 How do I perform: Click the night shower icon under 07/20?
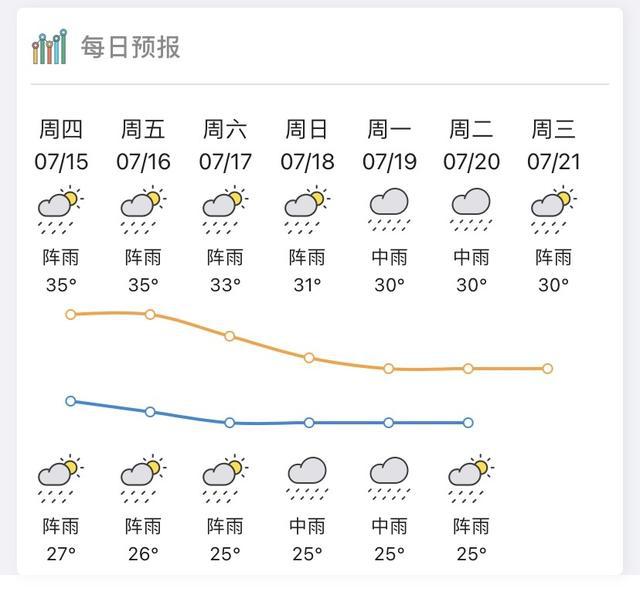(471, 478)
